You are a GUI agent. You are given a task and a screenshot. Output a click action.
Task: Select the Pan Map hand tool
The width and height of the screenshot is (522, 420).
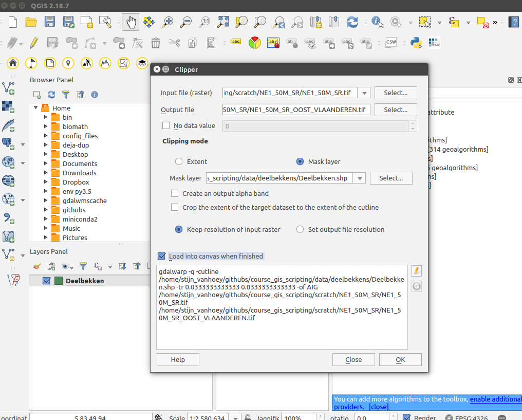tap(130, 22)
